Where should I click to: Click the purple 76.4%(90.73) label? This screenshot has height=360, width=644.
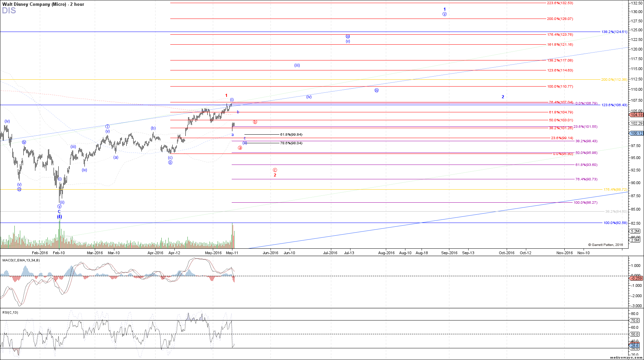[x=586, y=179]
